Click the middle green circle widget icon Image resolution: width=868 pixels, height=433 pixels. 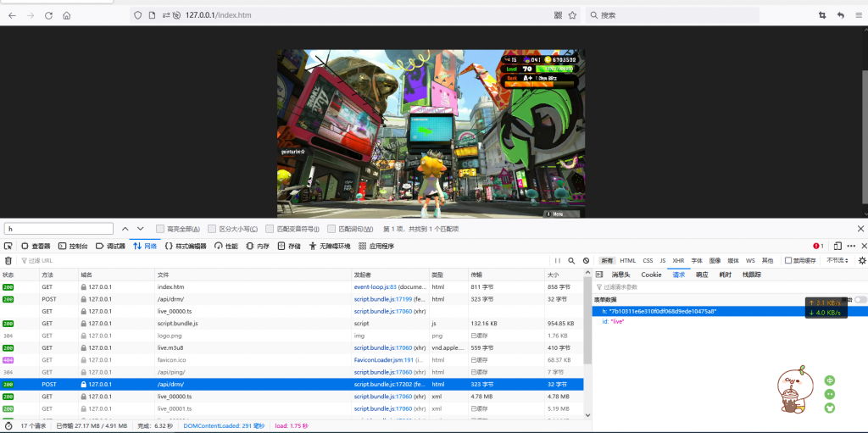tap(829, 394)
